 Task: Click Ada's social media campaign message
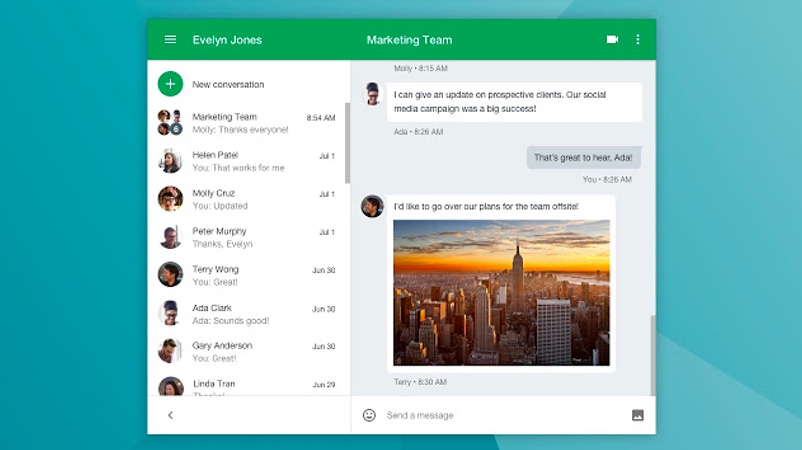tap(514, 102)
